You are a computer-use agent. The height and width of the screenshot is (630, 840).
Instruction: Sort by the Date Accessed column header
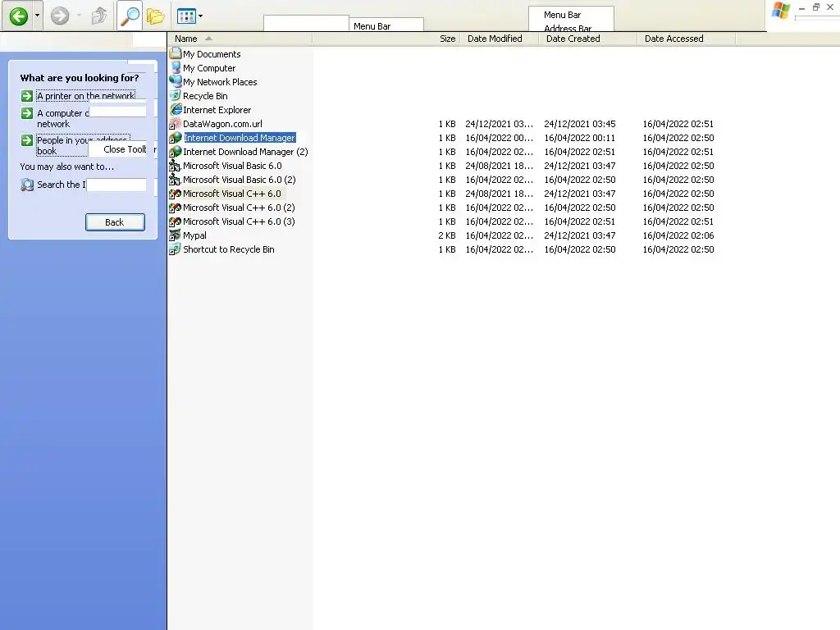687,39
